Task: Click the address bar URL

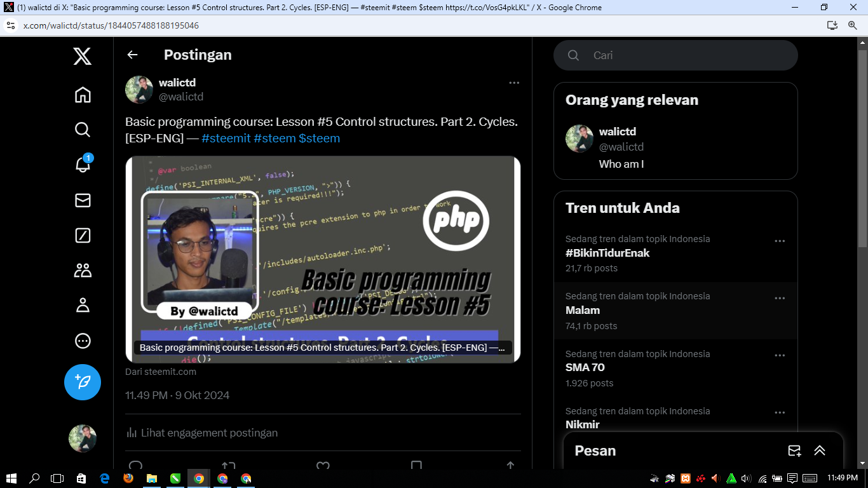Action: pyautogui.click(x=111, y=25)
